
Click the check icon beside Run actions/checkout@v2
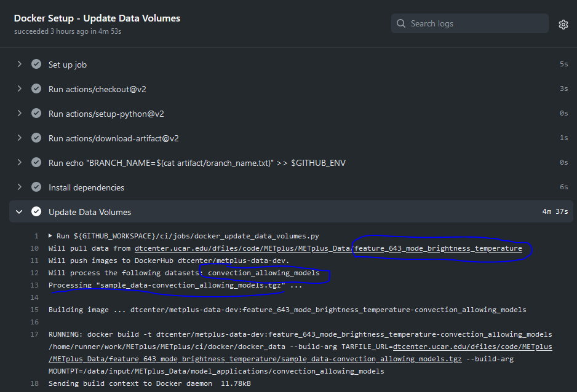point(36,88)
